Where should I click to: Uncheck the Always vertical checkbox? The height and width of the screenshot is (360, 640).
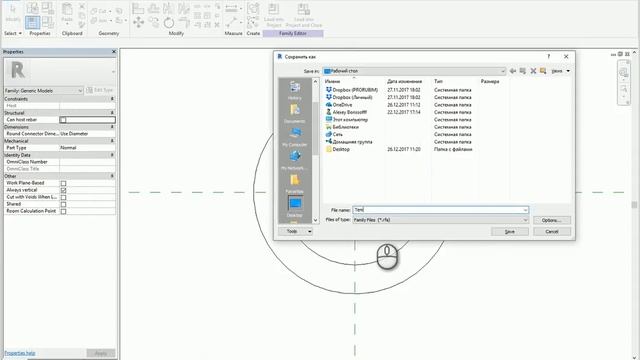click(63, 190)
